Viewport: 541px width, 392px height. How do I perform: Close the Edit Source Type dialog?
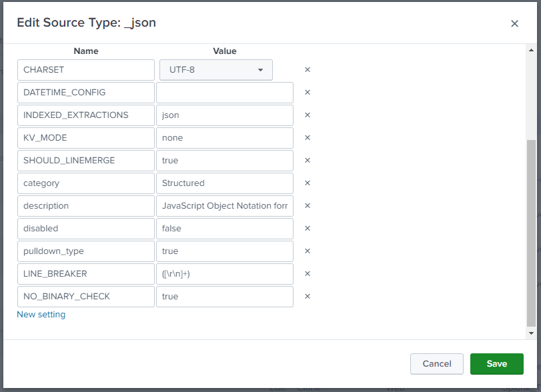coord(514,23)
